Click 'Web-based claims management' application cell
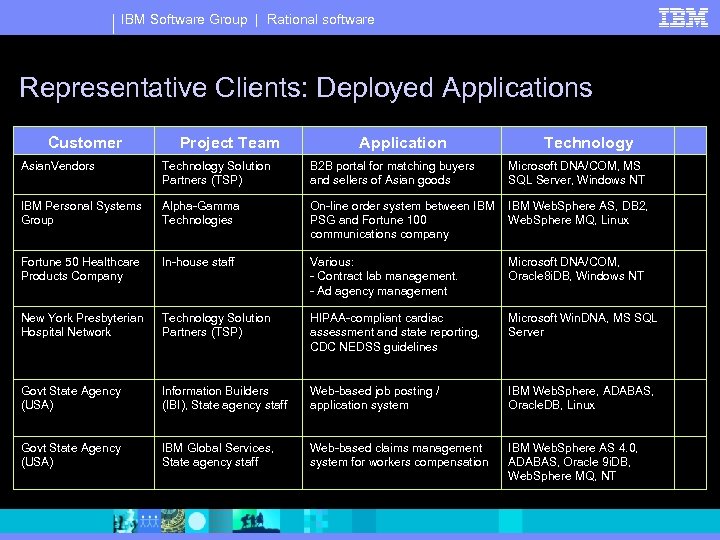The width and height of the screenshot is (720, 540). coord(402,463)
